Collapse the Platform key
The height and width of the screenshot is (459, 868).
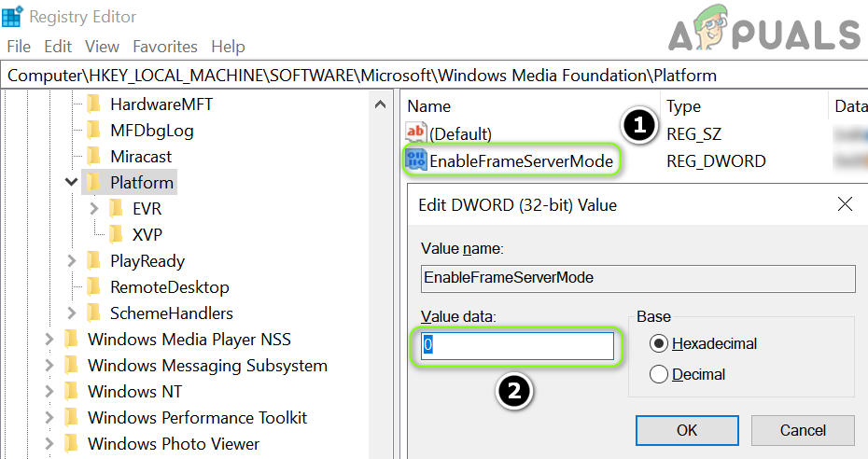pos(72,182)
